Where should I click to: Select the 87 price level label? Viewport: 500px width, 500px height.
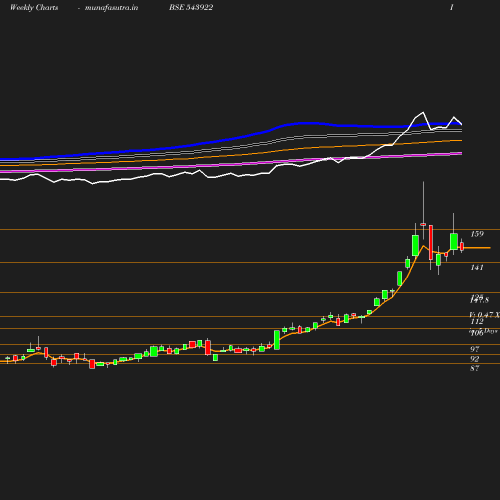coord(475,368)
